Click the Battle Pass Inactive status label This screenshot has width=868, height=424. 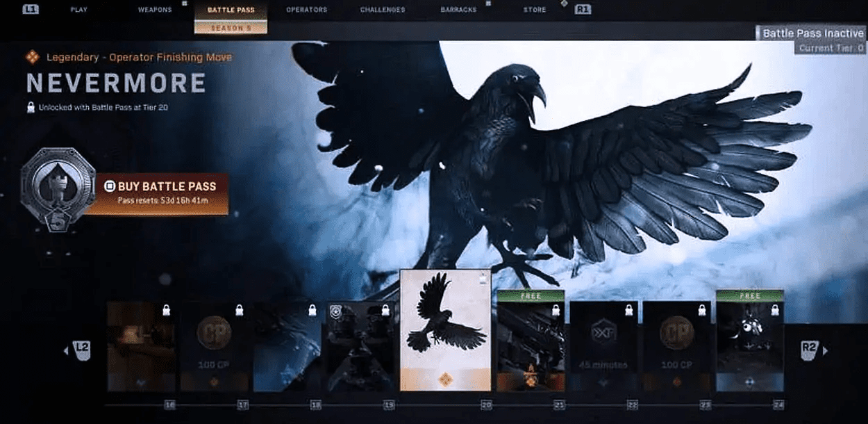(812, 33)
